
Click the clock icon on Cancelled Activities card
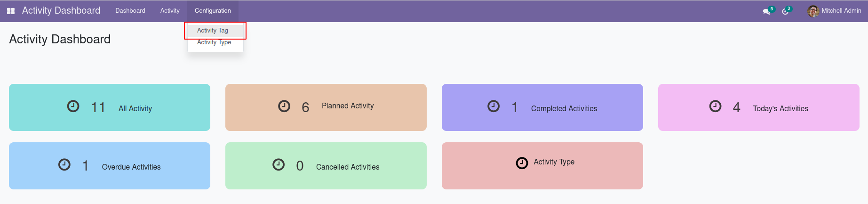(x=279, y=165)
